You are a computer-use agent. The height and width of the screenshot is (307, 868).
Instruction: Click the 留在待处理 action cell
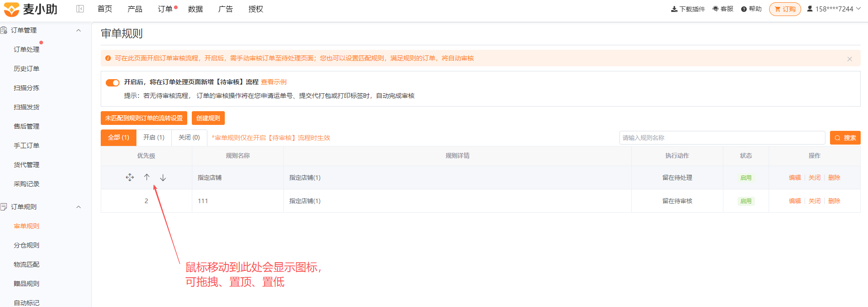pos(677,178)
